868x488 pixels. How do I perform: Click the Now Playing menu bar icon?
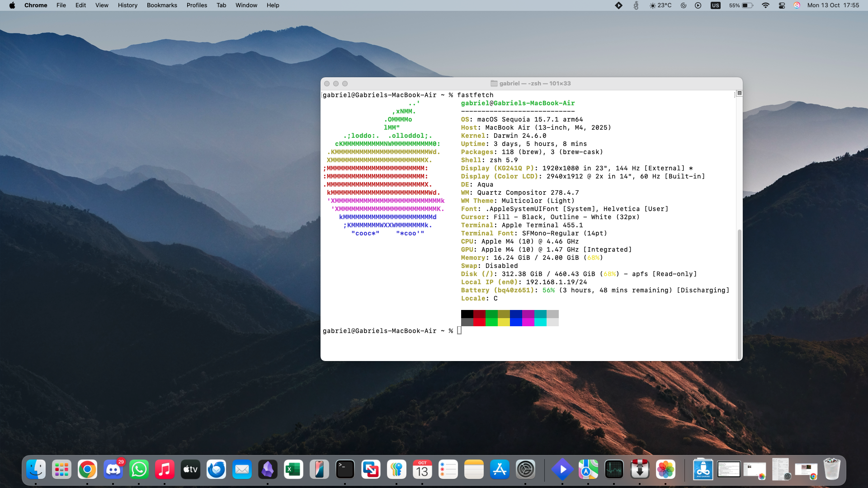point(698,5)
